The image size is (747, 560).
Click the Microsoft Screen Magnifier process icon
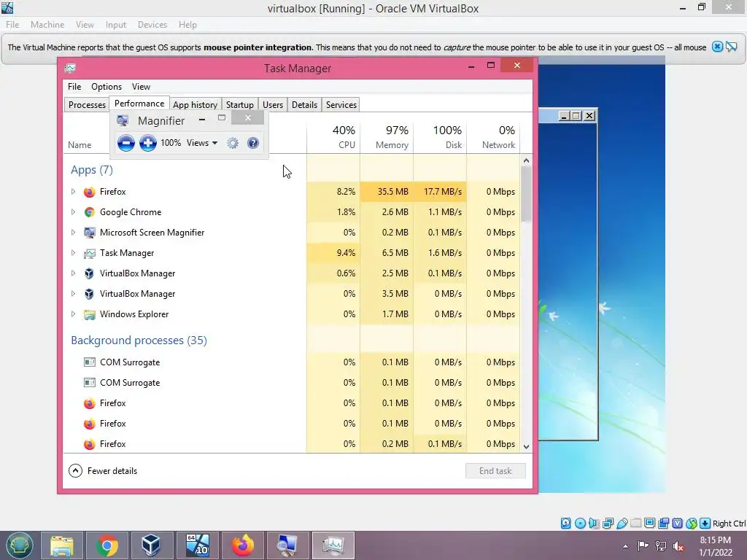89,233
